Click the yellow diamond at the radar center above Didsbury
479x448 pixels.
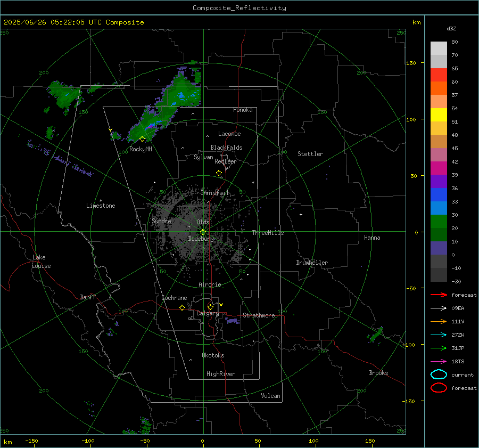203,232
